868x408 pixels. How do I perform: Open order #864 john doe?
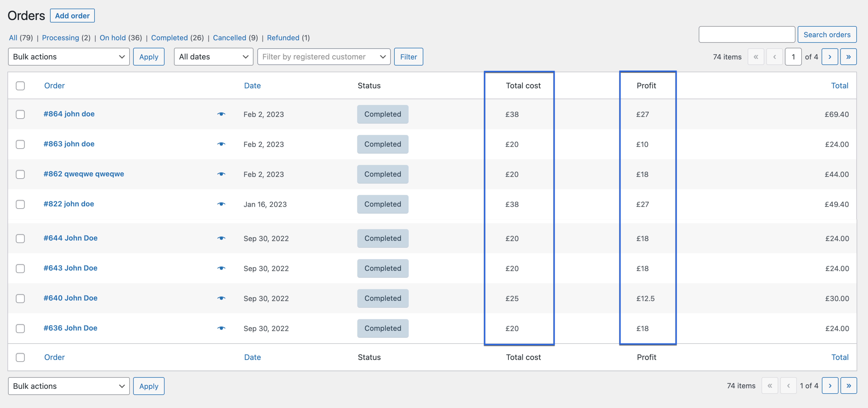(69, 114)
